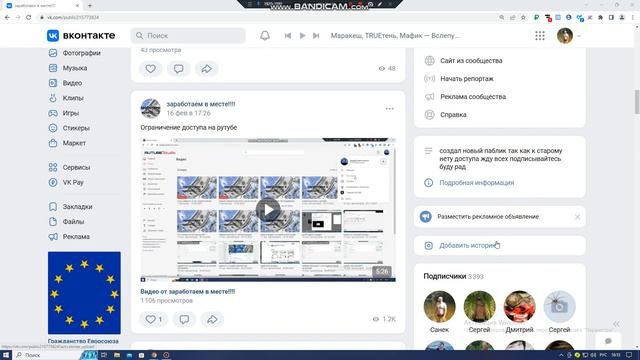Image resolution: width=640 pixels, height=360 pixels.
Task: Open the link Видео от заработаем в месте!!!!
Action: [188, 291]
